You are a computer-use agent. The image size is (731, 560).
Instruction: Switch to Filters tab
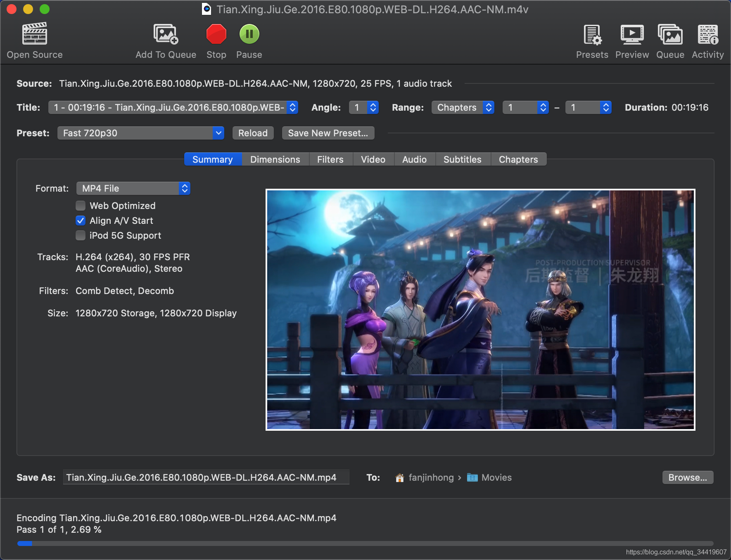click(330, 159)
